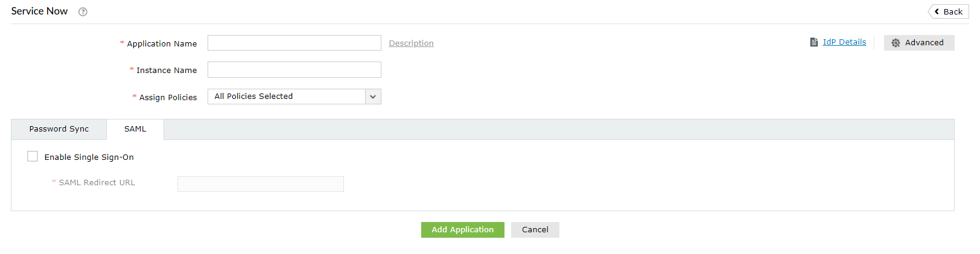Focus the Application Name input field

(x=294, y=43)
